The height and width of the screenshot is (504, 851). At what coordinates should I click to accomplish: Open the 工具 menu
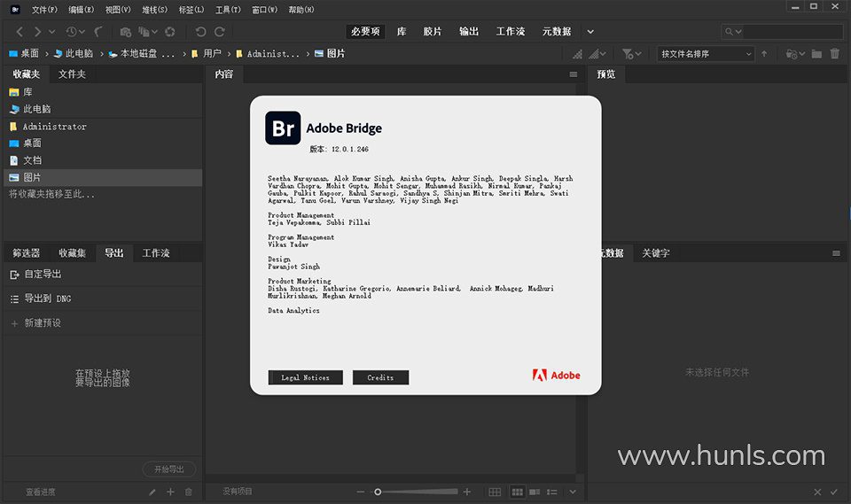point(228,10)
